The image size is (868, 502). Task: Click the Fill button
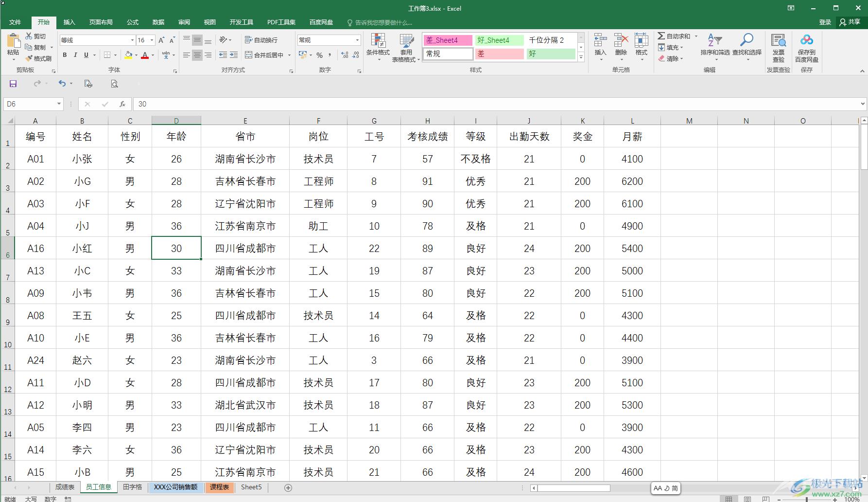(671, 47)
